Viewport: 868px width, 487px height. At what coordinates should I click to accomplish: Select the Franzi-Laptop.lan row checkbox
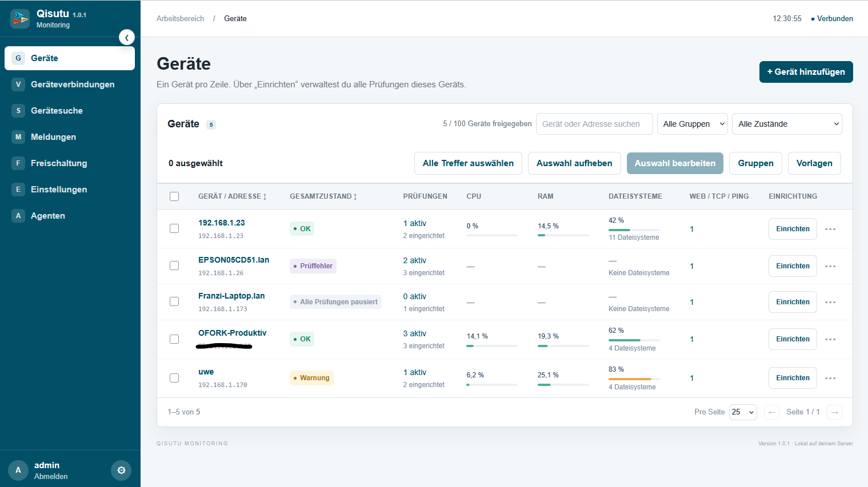point(174,301)
